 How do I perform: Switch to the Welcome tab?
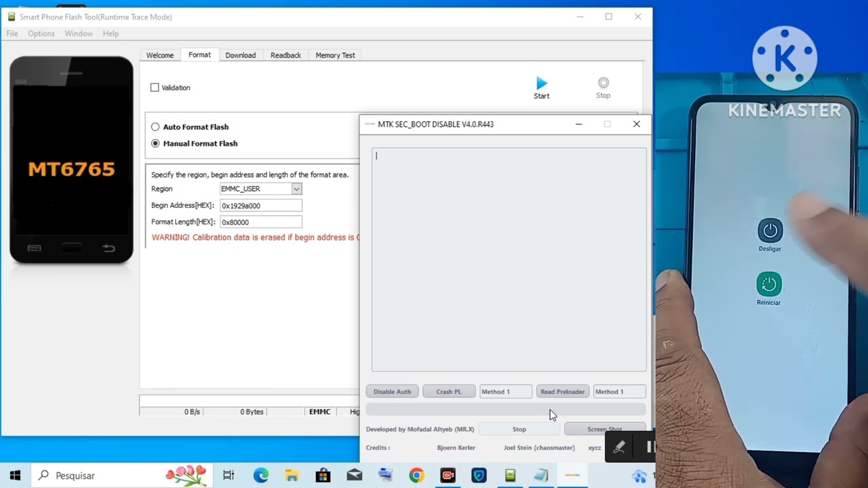click(x=160, y=56)
